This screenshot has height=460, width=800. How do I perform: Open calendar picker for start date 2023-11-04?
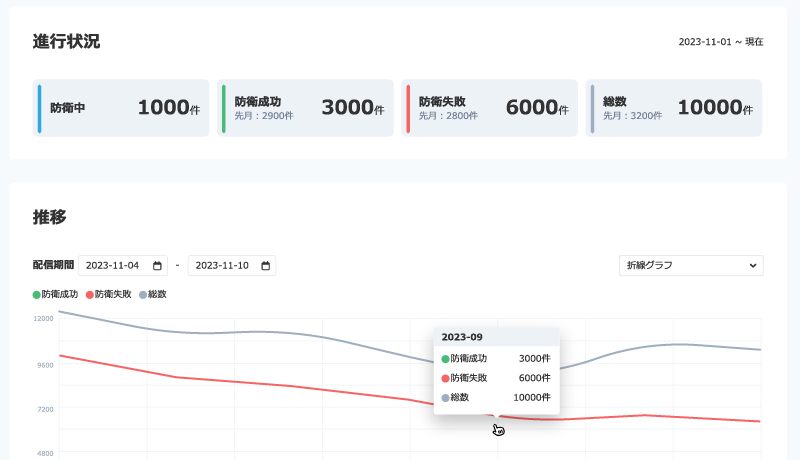157,266
